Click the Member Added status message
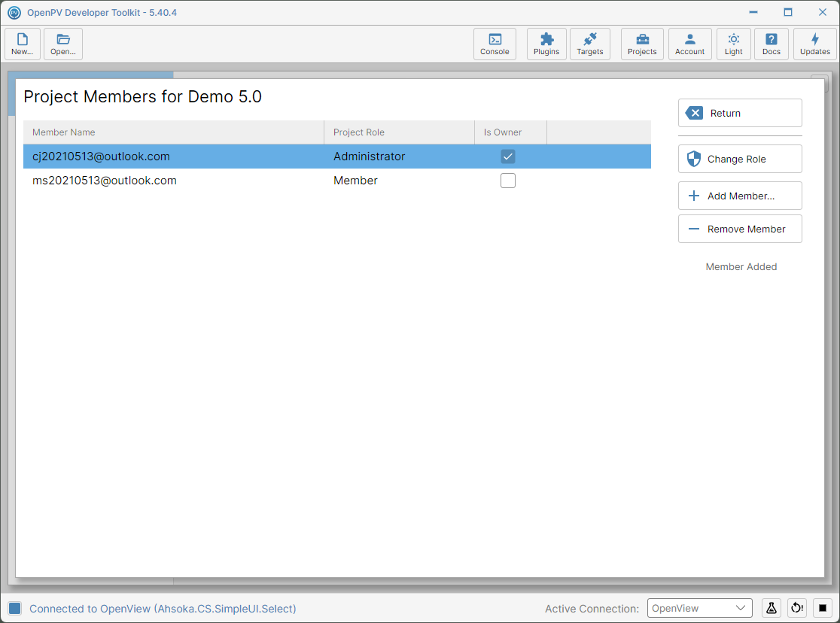This screenshot has width=840, height=623. click(741, 267)
